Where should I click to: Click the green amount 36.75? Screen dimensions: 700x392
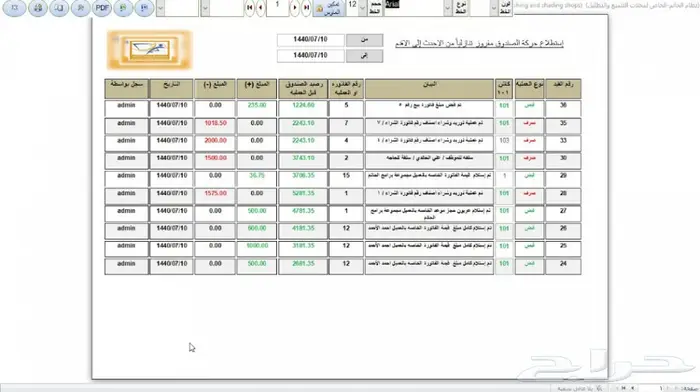(x=257, y=176)
